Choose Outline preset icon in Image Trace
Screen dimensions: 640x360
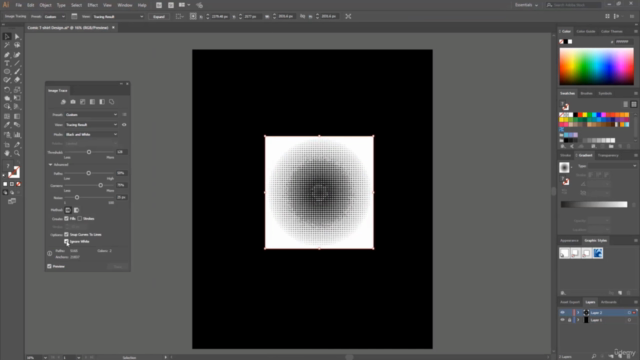point(112,102)
